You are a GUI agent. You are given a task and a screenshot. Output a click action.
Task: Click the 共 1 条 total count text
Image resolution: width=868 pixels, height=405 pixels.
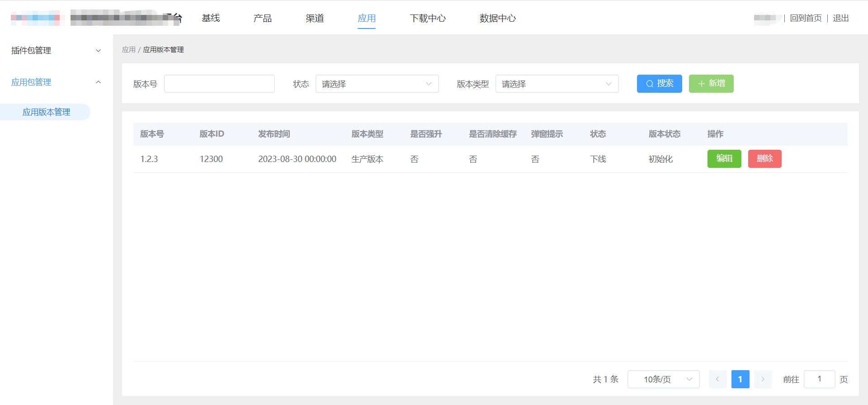point(606,379)
